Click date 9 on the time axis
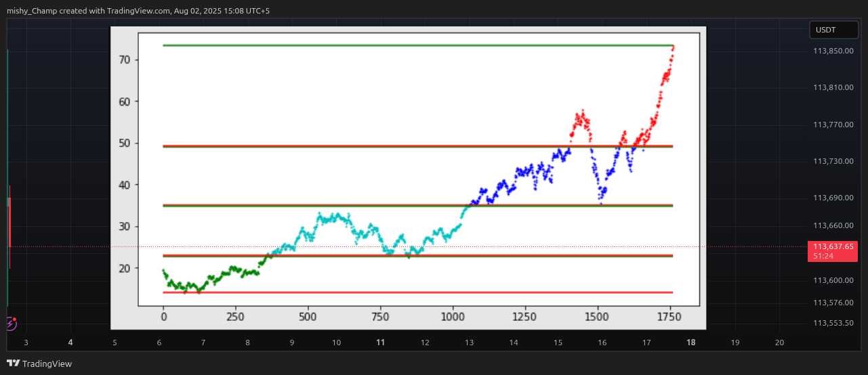Screen dimensions: 868x375 tap(292, 343)
